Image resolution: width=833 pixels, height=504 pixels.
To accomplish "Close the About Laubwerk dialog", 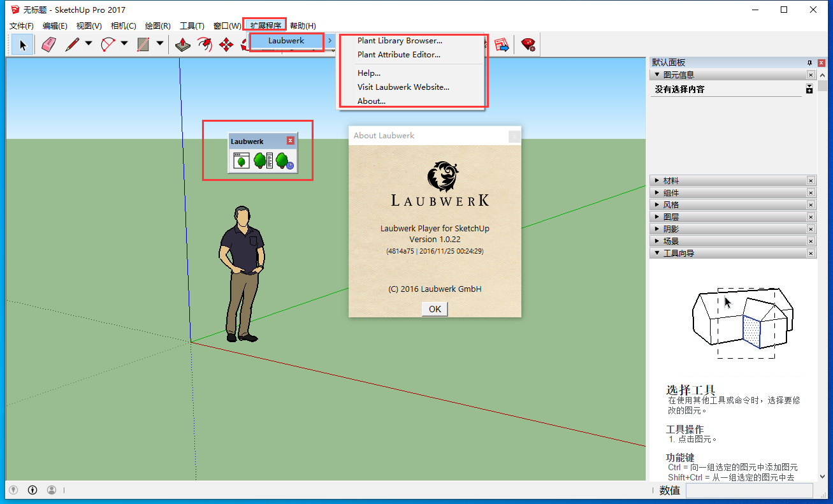I will 514,136.
